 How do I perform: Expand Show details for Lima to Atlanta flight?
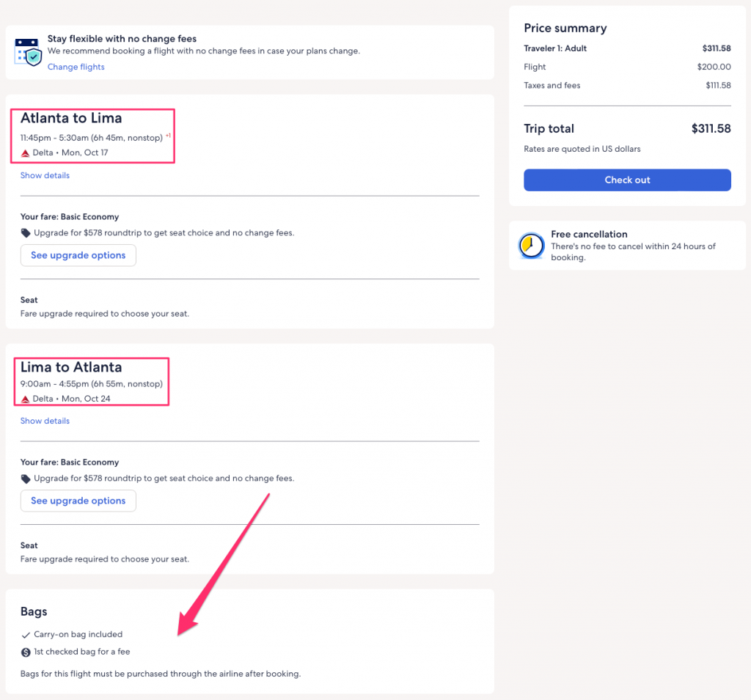pos(45,421)
